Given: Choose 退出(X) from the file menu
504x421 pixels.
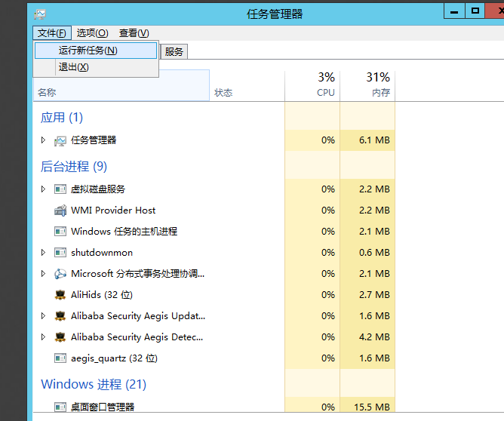Looking at the screenshot, I should (x=74, y=67).
